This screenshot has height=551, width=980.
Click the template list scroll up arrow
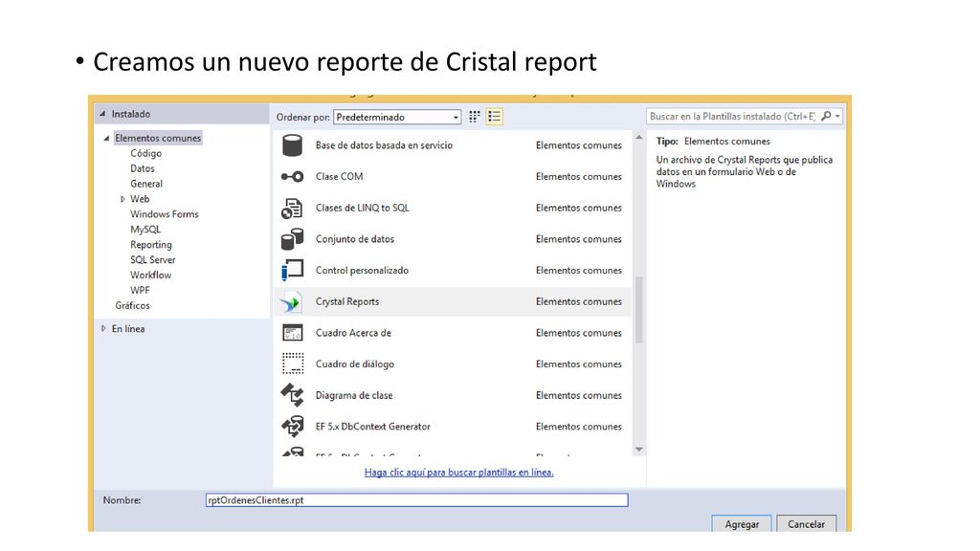point(638,137)
